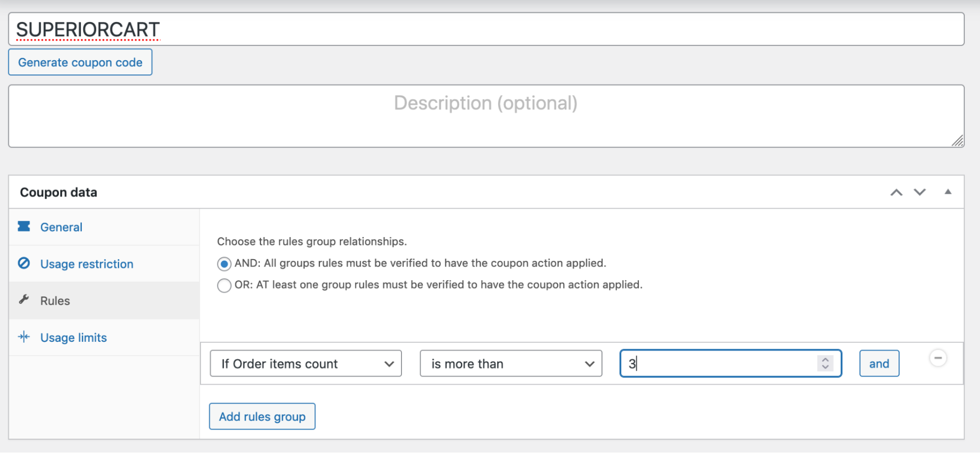The image size is (980, 453).
Task: Remove the rule using the minus icon
Action: click(x=938, y=358)
